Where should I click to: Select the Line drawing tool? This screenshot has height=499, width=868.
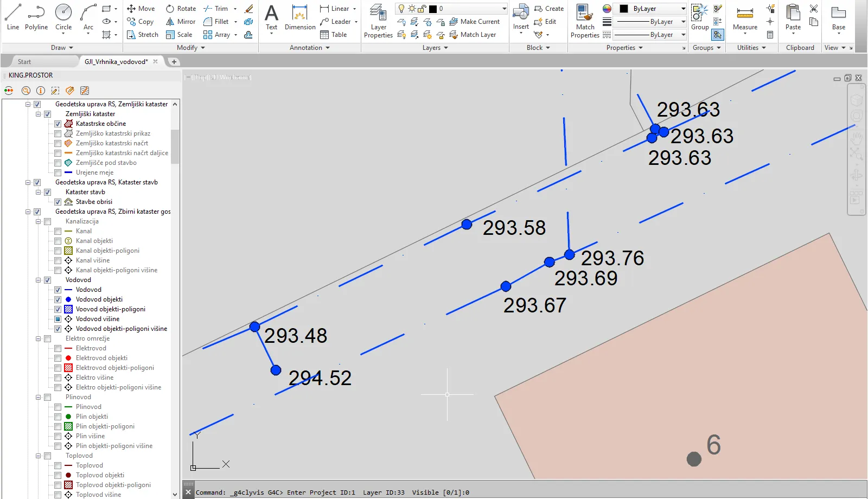13,17
